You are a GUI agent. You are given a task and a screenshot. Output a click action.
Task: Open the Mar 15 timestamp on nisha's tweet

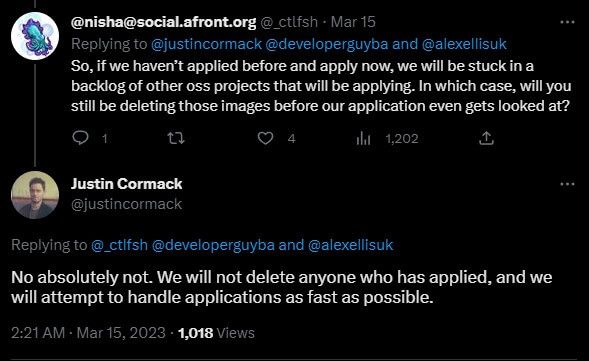pyautogui.click(x=353, y=22)
